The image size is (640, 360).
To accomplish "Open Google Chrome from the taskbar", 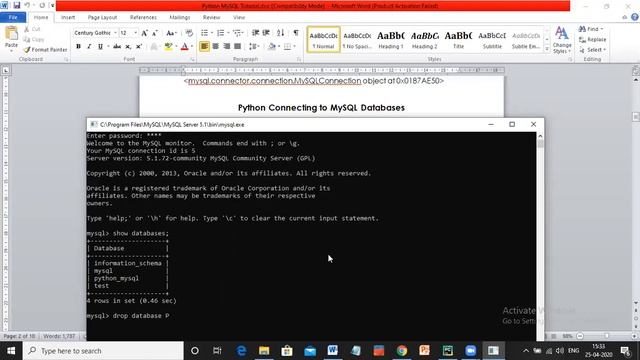I will point(402,351).
